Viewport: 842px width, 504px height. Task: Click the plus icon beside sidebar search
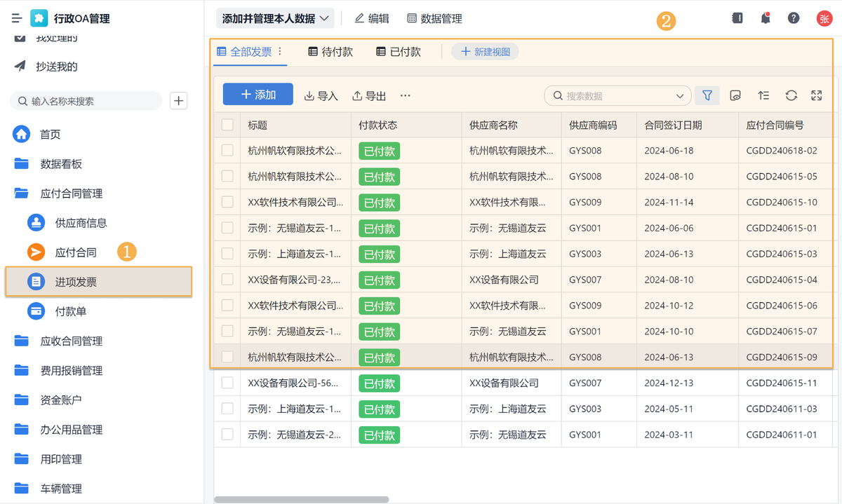tap(179, 101)
